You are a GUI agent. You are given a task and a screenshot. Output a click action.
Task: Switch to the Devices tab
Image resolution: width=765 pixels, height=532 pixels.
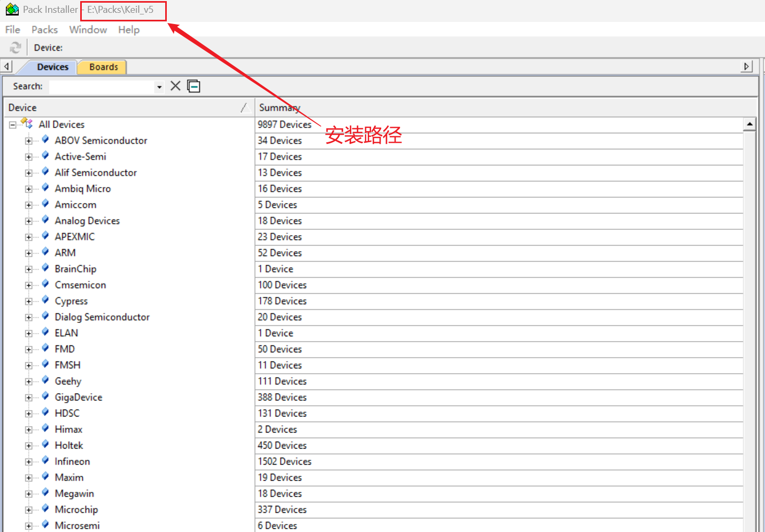pos(52,67)
